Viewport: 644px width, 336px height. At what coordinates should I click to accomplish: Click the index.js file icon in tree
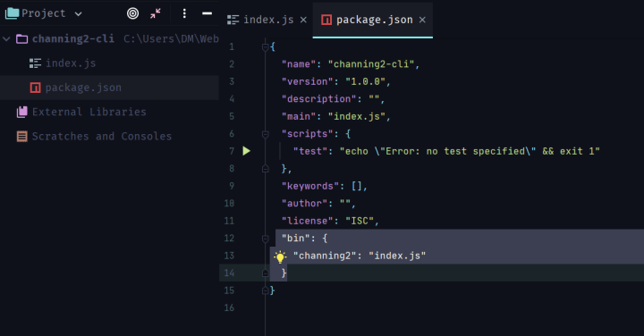pos(35,63)
